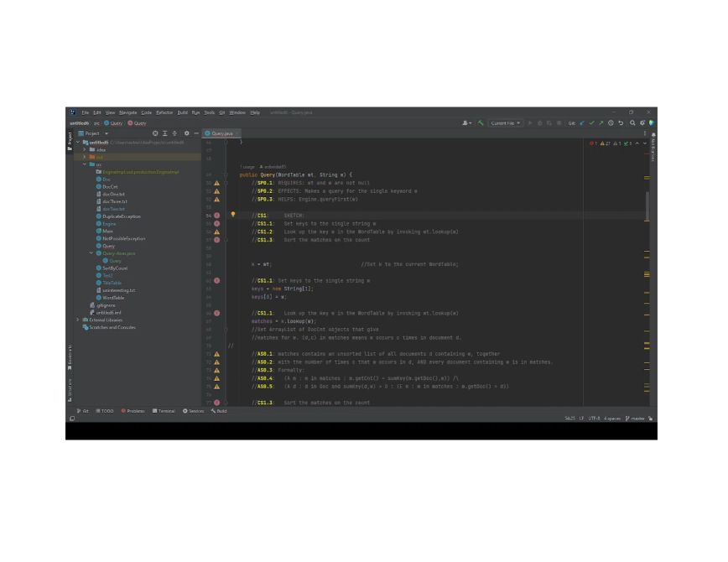This screenshot has width=728, height=562.
Task: Click the Notifications bell icon
Action: 653,135
